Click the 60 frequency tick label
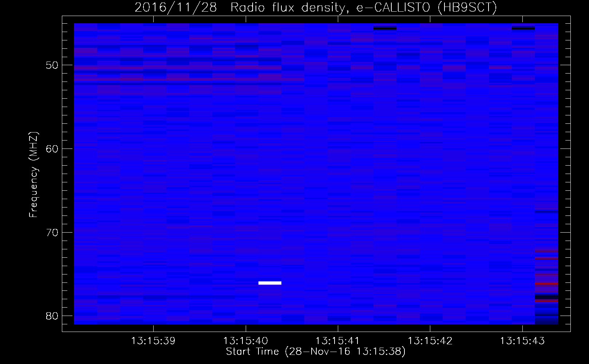 pos(52,149)
